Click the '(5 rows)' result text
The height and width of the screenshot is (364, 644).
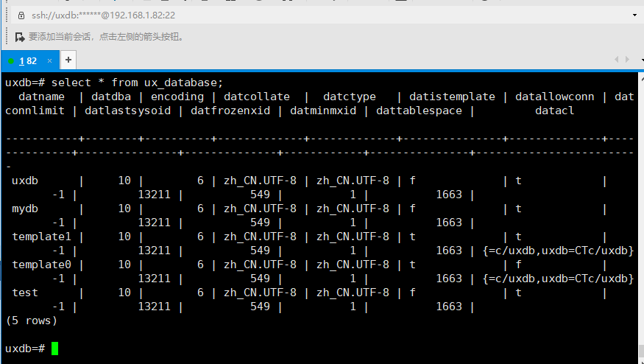31,321
